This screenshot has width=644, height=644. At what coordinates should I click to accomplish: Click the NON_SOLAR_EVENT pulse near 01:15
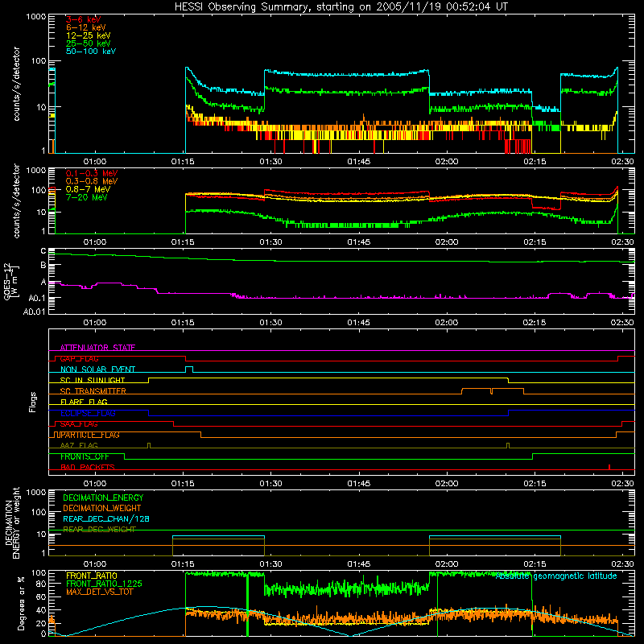pyautogui.click(x=189, y=369)
